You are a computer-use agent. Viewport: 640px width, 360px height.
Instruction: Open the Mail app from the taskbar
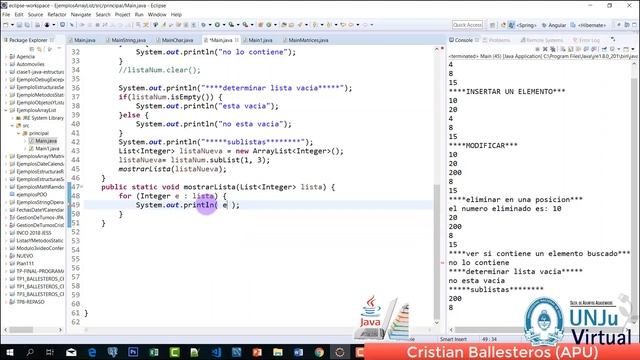pyautogui.click(x=71, y=352)
